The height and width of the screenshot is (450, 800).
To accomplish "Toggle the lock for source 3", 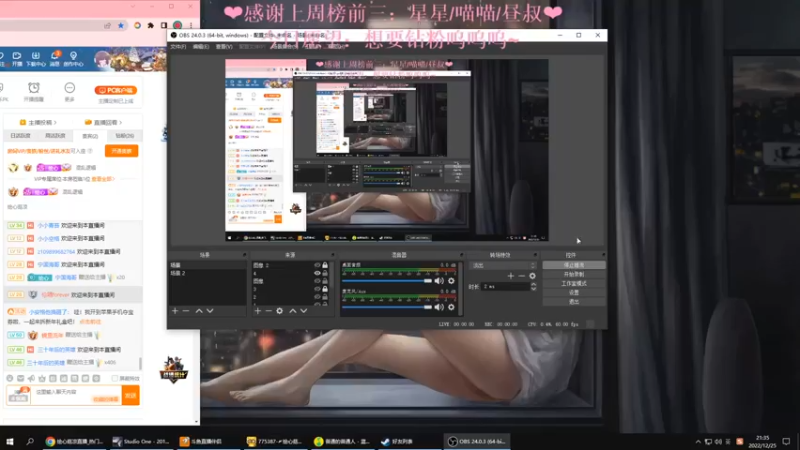I will (x=325, y=289).
